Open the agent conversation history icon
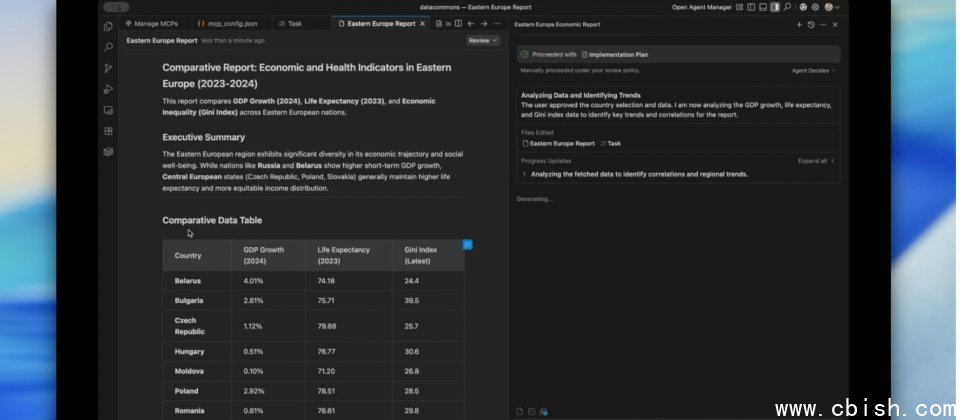Viewport: 960px width, 420px height. [x=811, y=24]
